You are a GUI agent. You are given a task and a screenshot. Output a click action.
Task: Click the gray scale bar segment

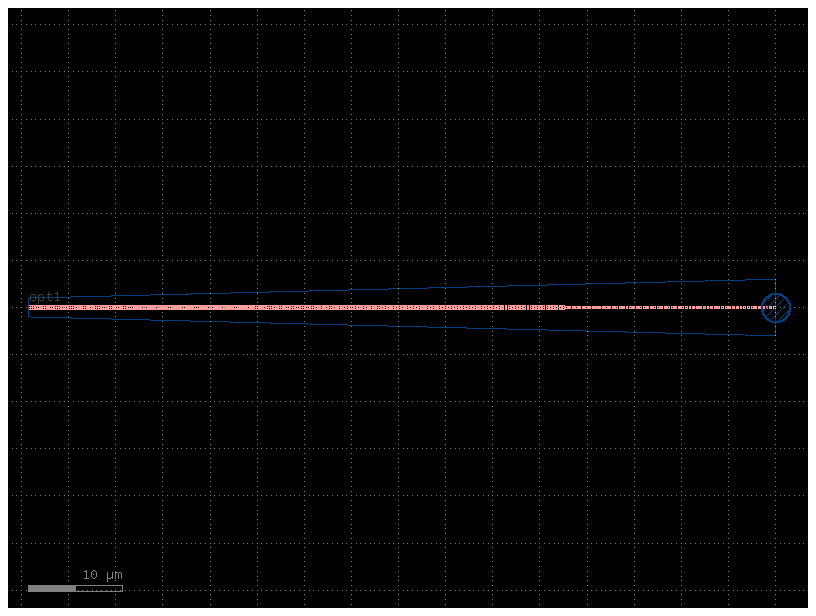52,588
